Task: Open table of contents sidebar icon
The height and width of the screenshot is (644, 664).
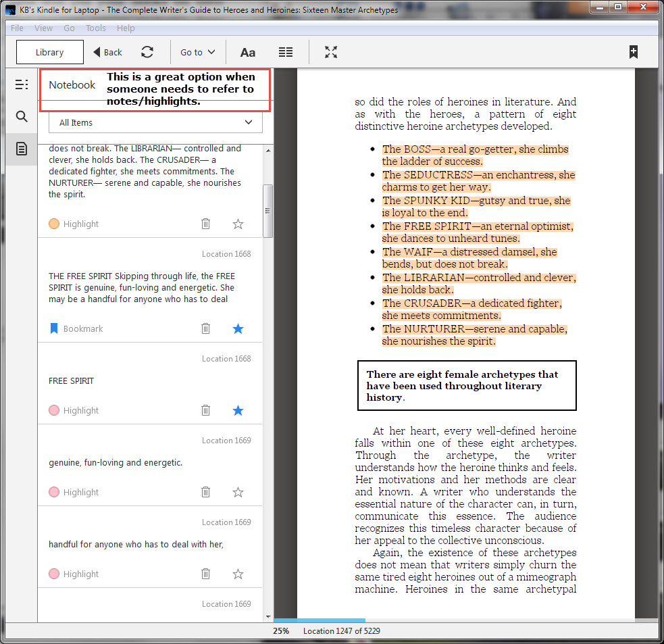Action: pos(22,84)
